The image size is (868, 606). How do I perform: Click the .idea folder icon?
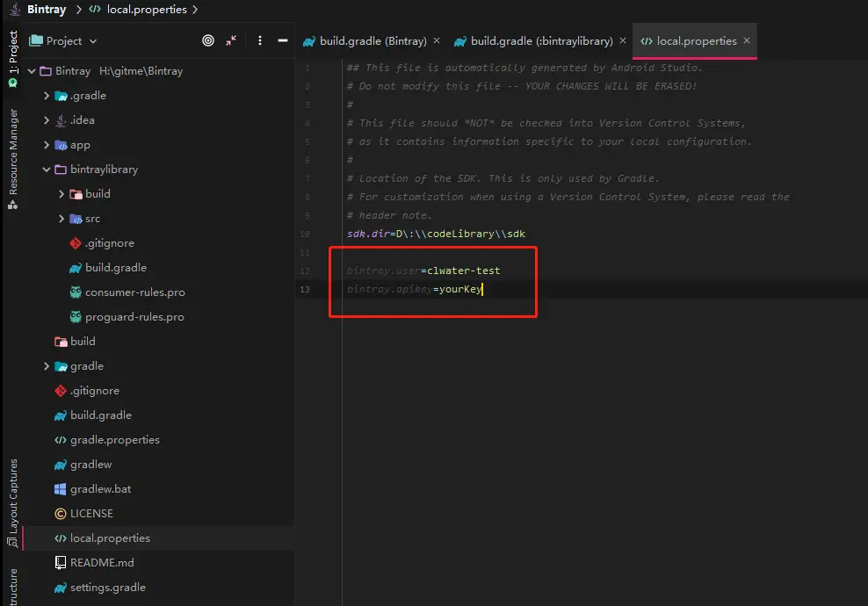tap(61, 120)
